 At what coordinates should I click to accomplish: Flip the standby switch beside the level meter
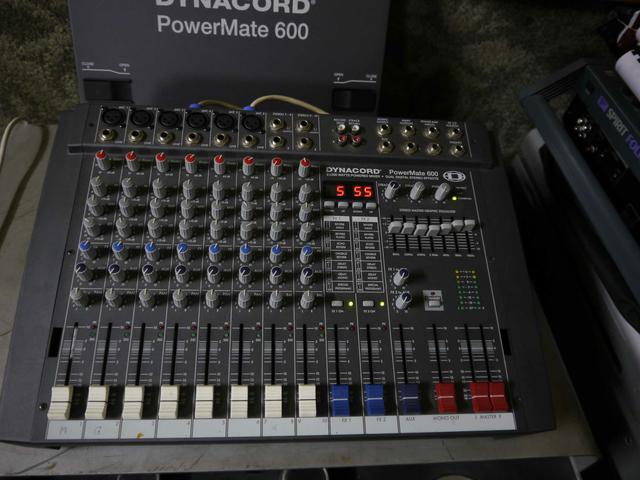tap(434, 301)
